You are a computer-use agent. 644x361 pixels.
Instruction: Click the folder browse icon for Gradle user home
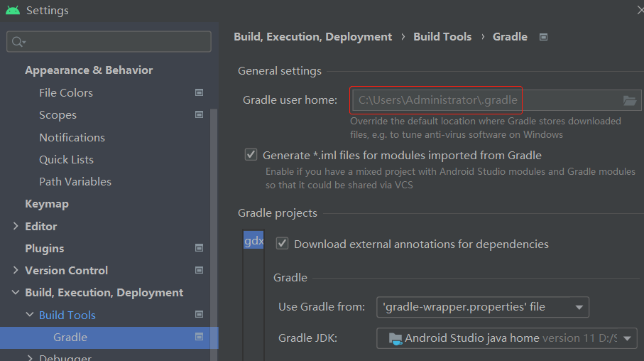point(629,100)
